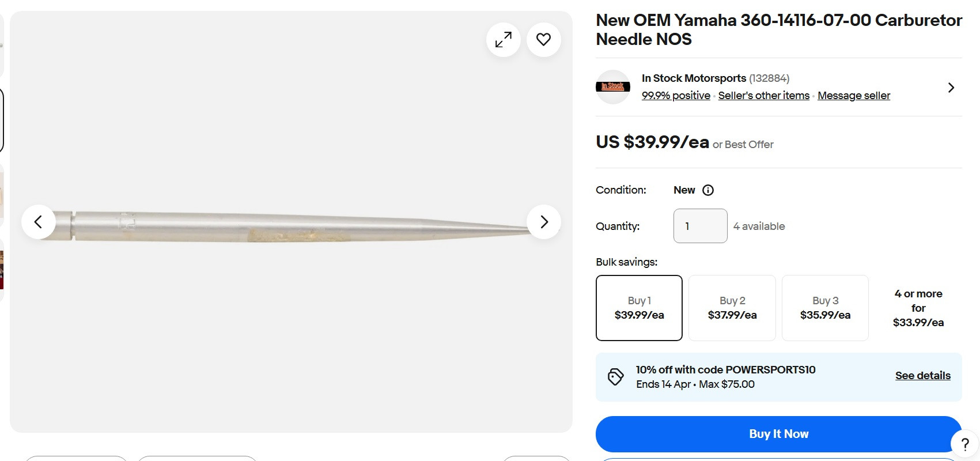The height and width of the screenshot is (461, 980).
Task: Click the Condition info icon
Action: (708, 190)
